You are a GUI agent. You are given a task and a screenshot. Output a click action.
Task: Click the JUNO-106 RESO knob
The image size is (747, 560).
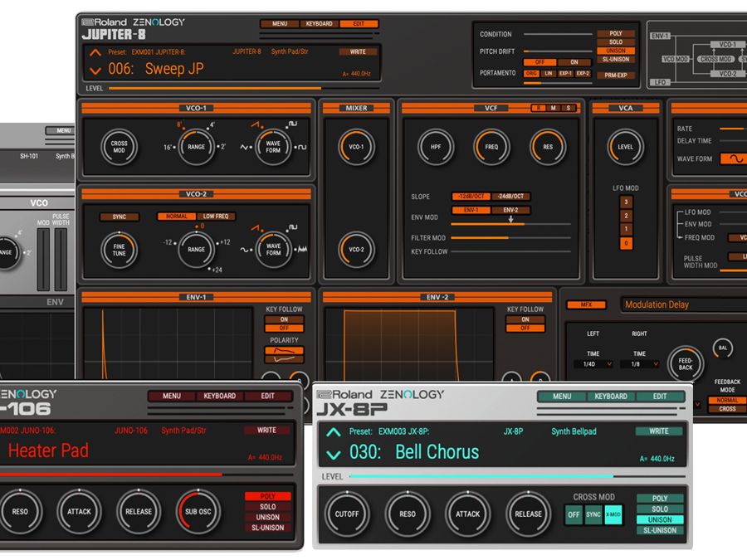[x=20, y=511]
